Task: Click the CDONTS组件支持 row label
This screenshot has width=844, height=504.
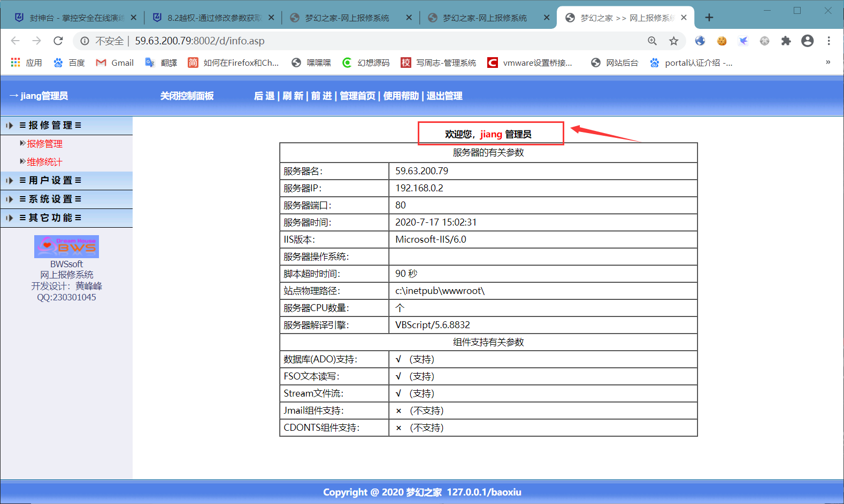Action: point(321,428)
